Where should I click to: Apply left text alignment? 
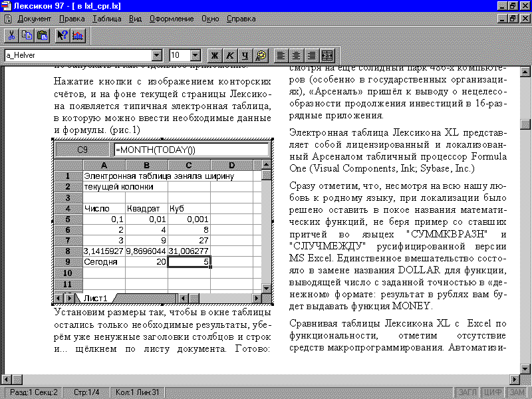tap(283, 56)
